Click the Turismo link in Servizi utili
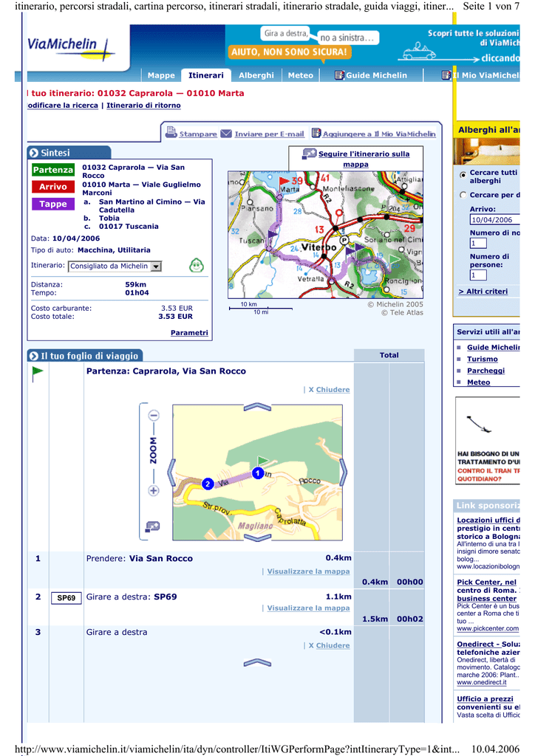 pyautogui.click(x=483, y=359)
